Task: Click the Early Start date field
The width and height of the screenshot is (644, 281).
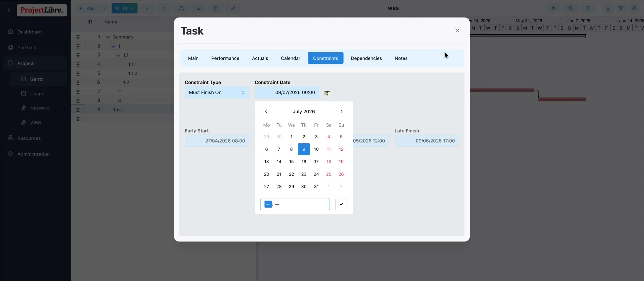Action: [x=217, y=141]
